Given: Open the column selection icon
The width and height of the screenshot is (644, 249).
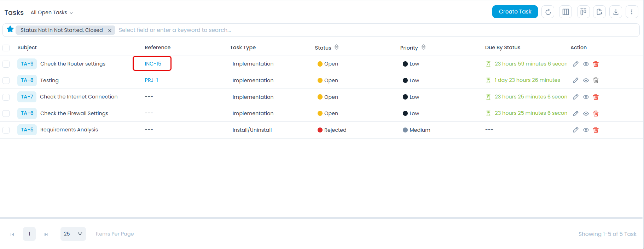Looking at the screenshot, I should [565, 12].
